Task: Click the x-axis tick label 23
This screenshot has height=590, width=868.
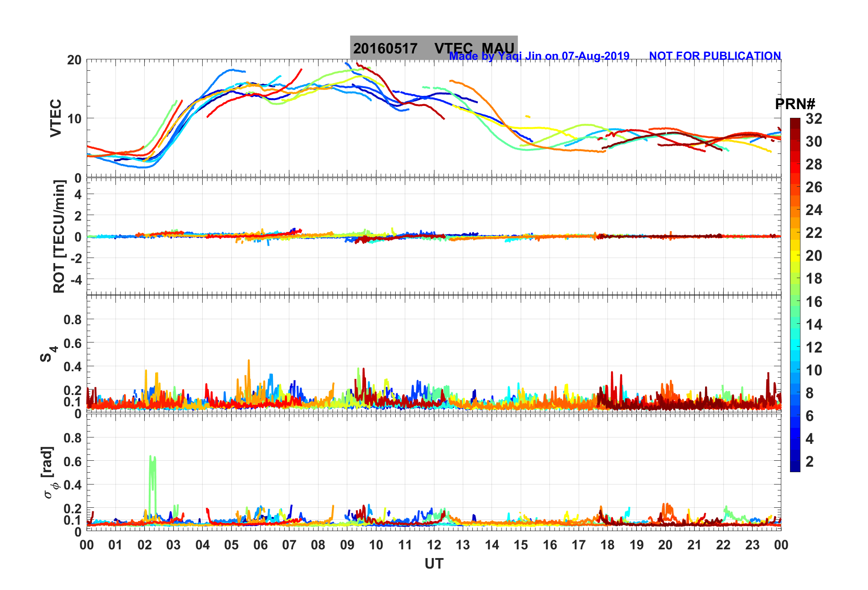Action: point(752,545)
